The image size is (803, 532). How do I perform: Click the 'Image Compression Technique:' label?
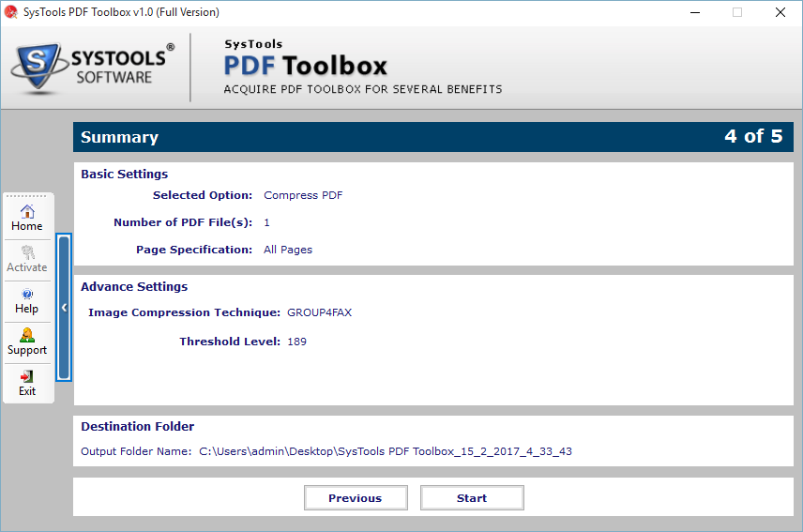click(185, 312)
